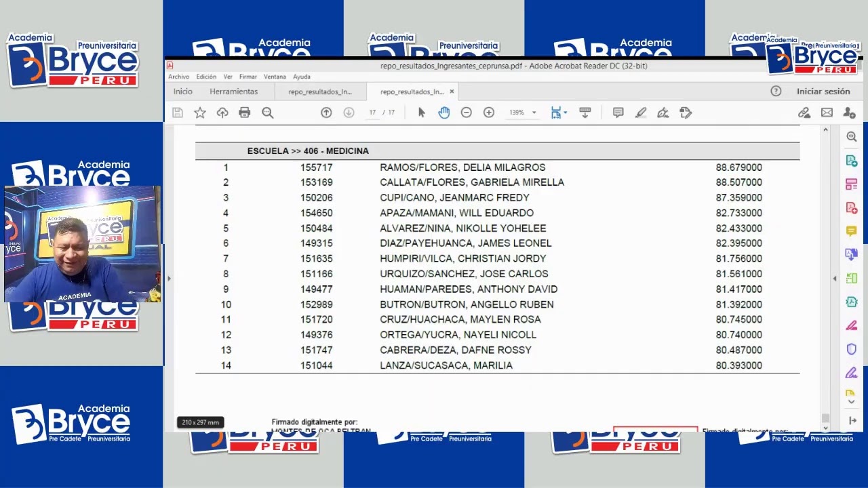
Task: Click the presenter webcam thumbnail
Action: point(83,244)
